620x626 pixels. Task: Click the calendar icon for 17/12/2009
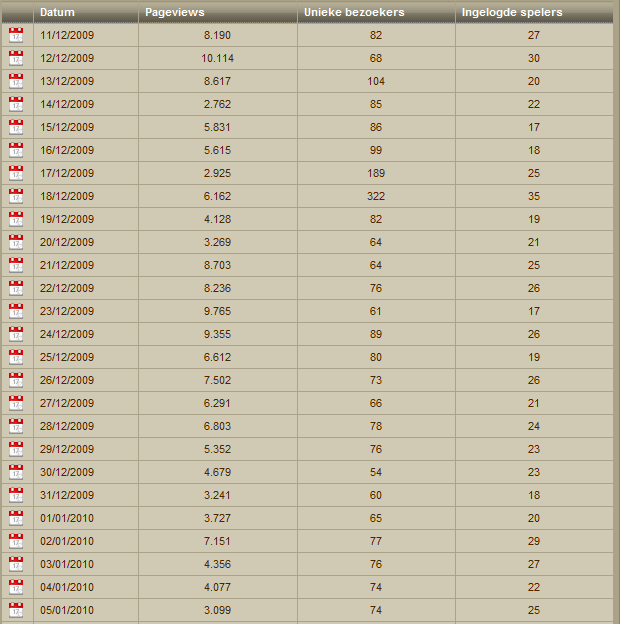[x=16, y=173]
